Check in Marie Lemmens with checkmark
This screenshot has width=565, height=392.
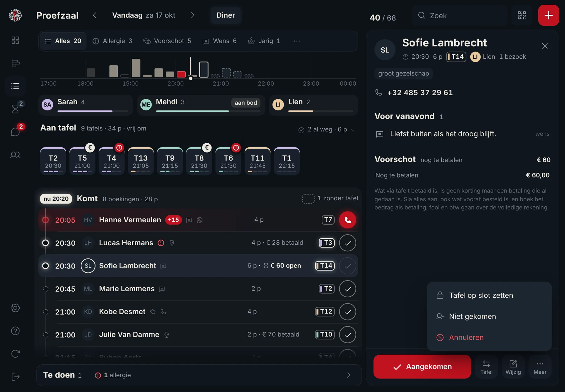pyautogui.click(x=347, y=289)
